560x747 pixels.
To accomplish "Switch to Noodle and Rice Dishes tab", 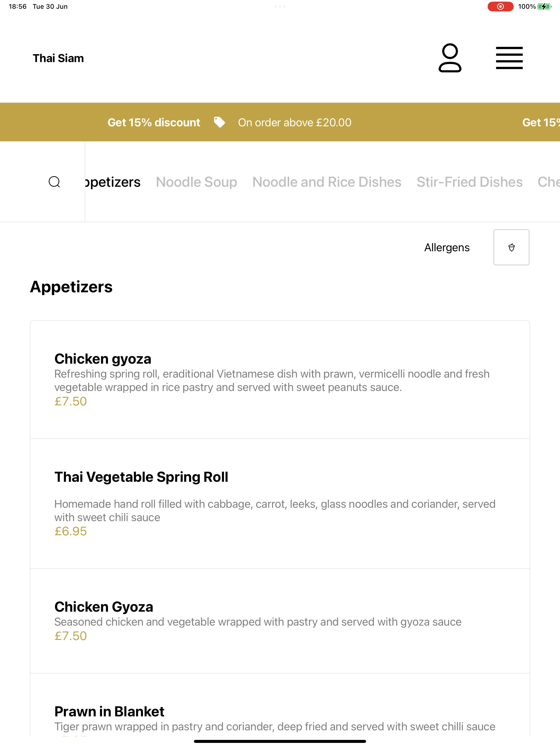I will coord(326,182).
